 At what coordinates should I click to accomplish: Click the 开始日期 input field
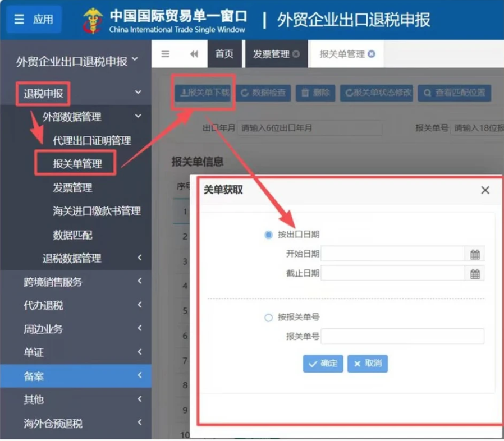tap(393, 254)
